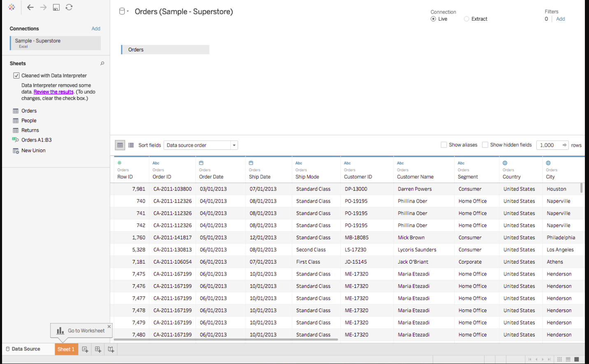Click the Customer ID Abc type icon
The width and height of the screenshot is (589, 364).
click(347, 163)
